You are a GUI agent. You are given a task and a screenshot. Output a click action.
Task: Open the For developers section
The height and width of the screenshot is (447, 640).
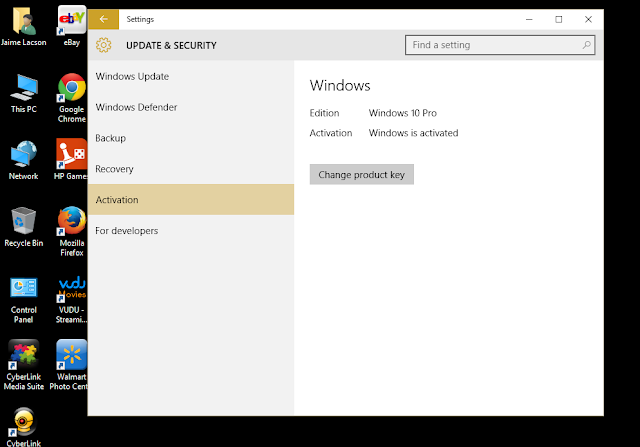point(191,231)
